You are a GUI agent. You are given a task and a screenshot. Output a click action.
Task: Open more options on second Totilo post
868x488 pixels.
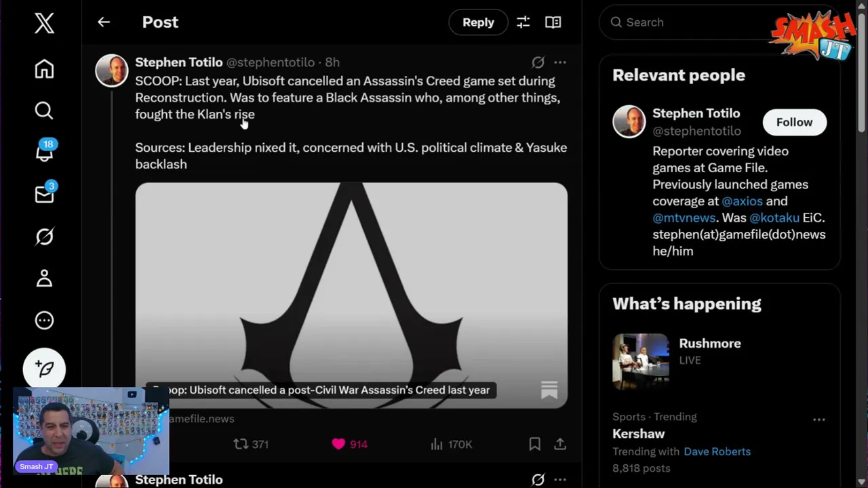[559, 480]
